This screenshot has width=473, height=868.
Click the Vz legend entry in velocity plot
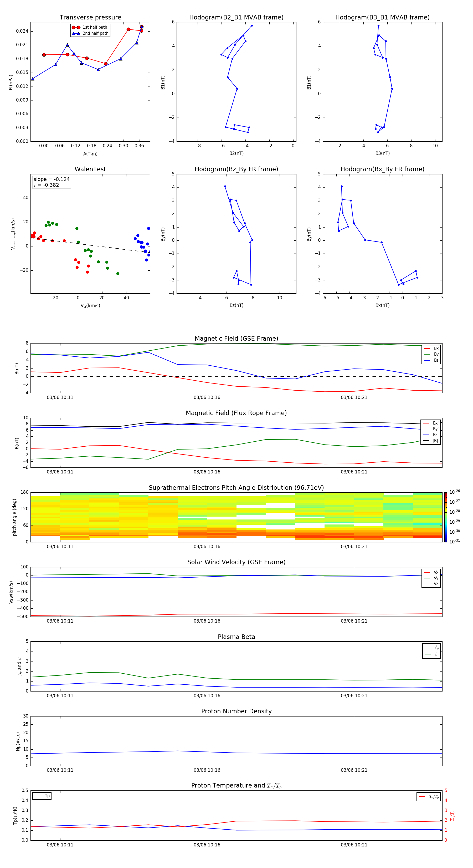pos(431,584)
